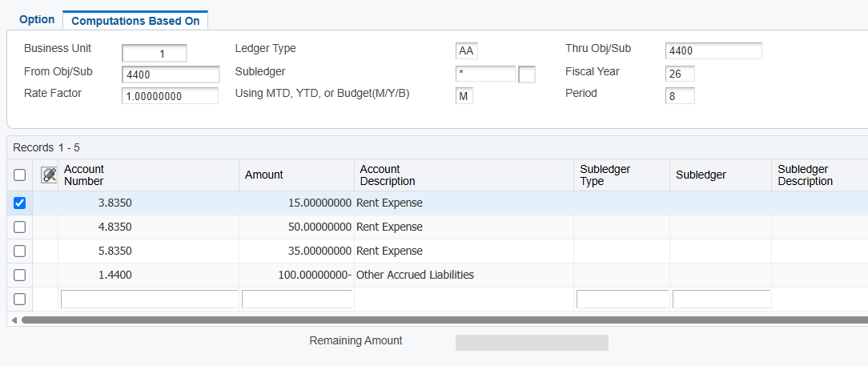Check the empty last row checkbox
This screenshot has height=366, width=868.
[x=19, y=299]
